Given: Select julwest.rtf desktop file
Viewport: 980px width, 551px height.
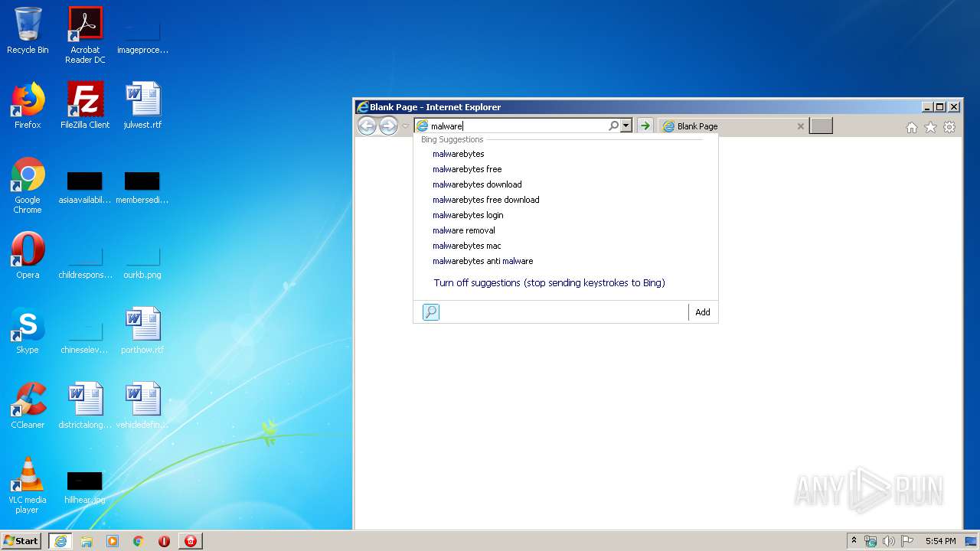Looking at the screenshot, I should point(142,106).
